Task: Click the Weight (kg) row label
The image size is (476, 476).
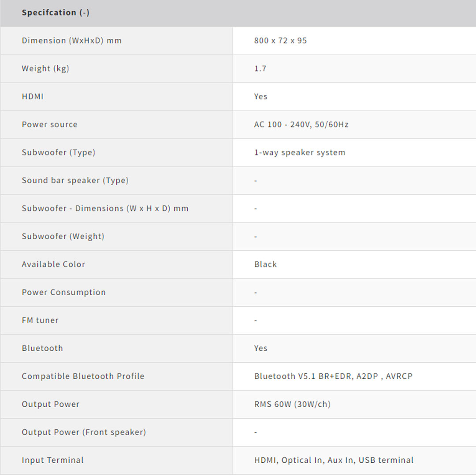Action: tap(45, 68)
